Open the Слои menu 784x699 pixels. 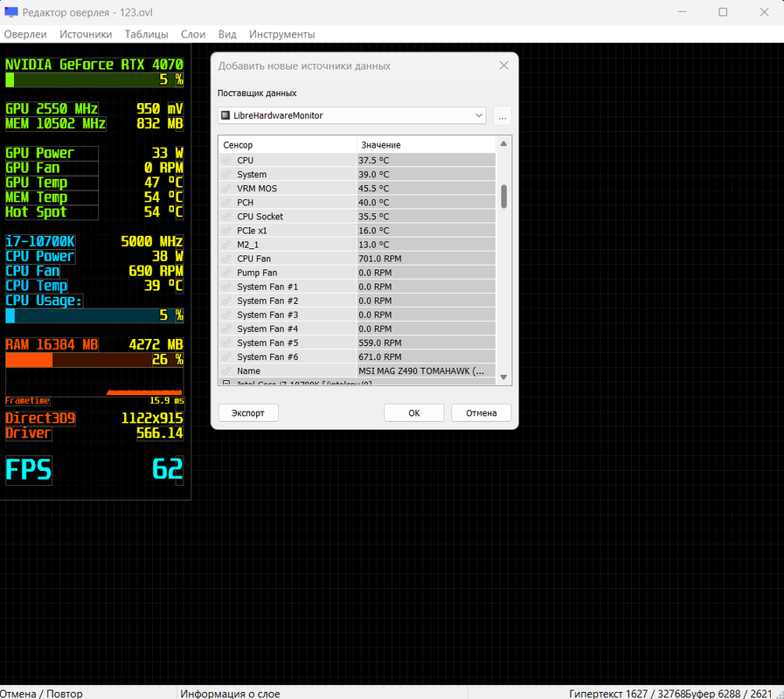click(x=193, y=34)
